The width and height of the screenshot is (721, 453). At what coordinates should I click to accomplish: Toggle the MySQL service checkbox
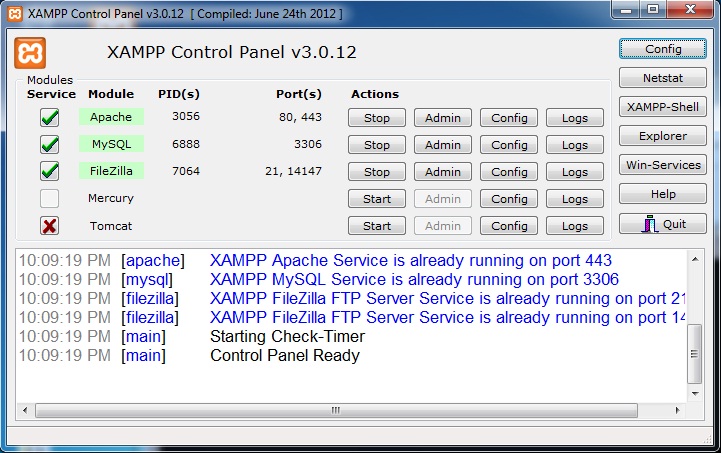pyautogui.click(x=49, y=145)
